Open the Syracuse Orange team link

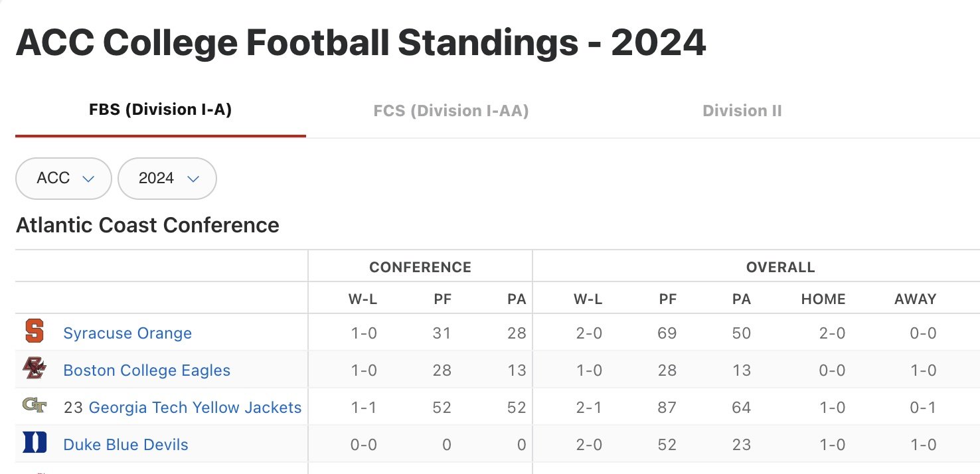[127, 333]
